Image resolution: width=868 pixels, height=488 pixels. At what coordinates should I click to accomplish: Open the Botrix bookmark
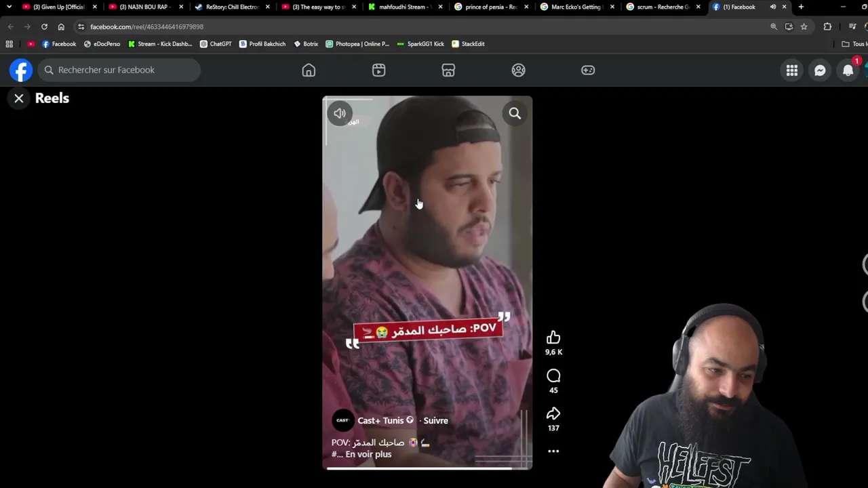306,44
